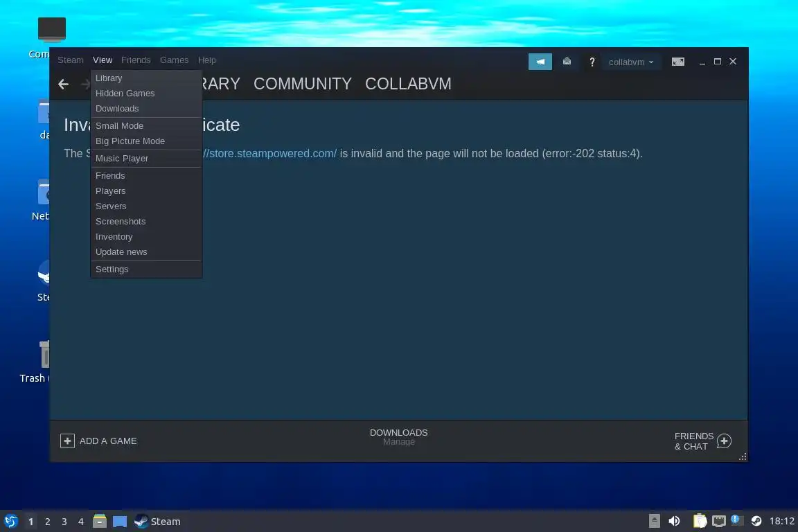Open the Help menu in menu bar
Viewport: 798px width, 532px height.
[207, 60]
